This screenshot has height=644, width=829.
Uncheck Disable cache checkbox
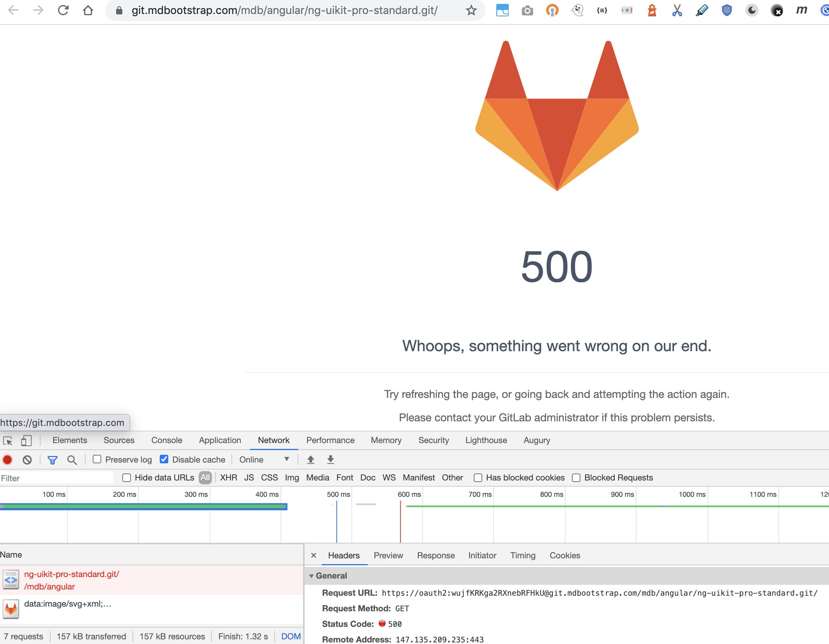point(164,459)
